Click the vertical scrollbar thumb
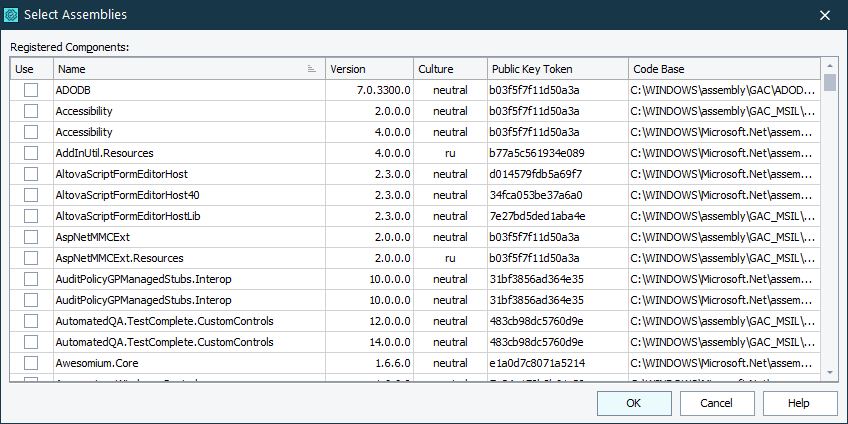848x424 pixels. point(829,83)
